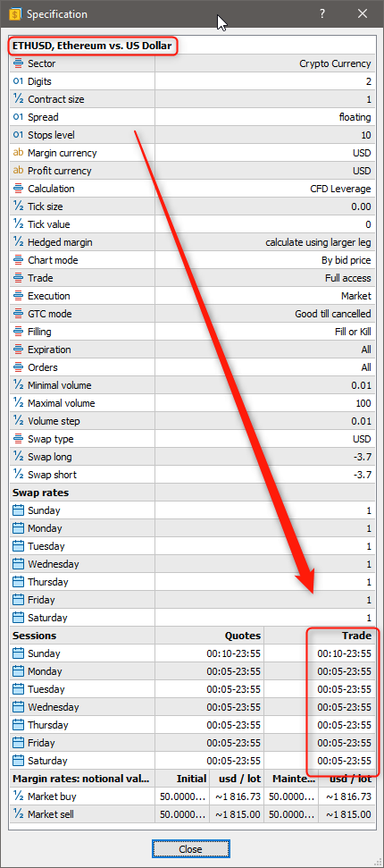Open the help question mark button
This screenshot has width=384, height=868.
point(322,13)
